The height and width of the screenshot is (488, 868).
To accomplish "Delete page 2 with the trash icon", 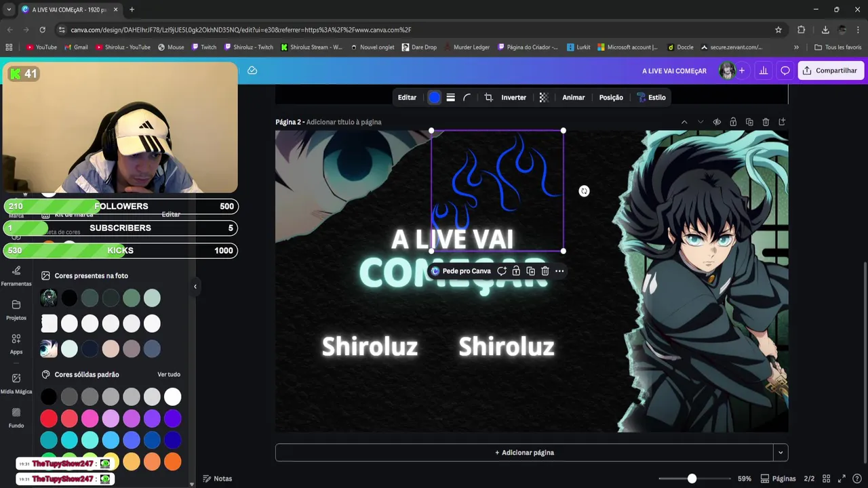I will 766,122.
